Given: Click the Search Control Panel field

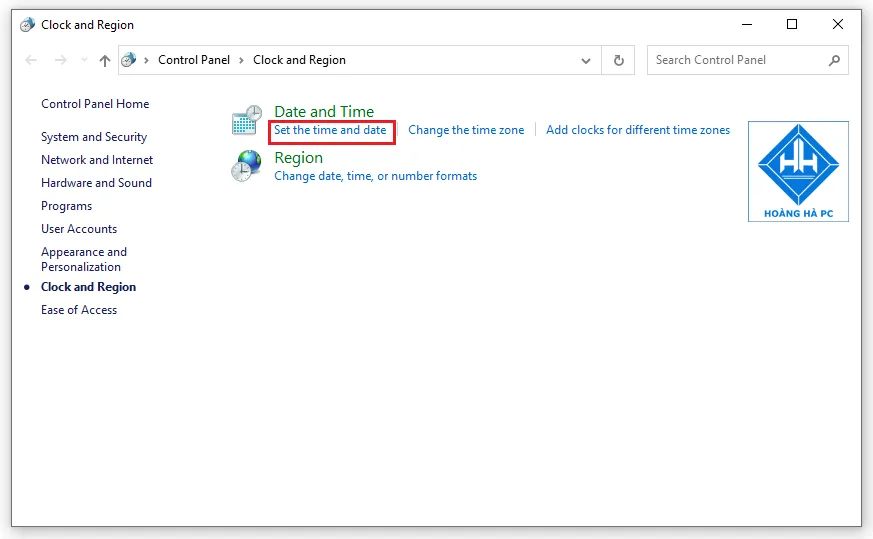Looking at the screenshot, I should tap(735, 60).
